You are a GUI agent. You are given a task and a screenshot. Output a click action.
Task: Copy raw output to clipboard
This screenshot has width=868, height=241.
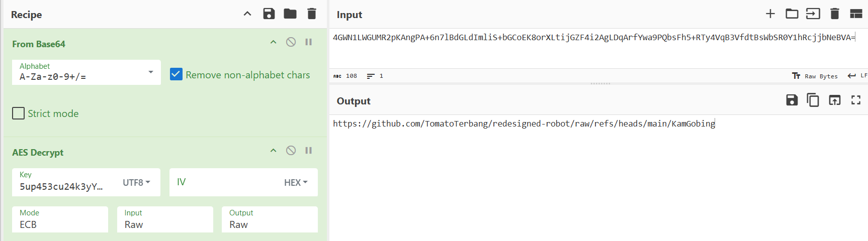click(813, 100)
